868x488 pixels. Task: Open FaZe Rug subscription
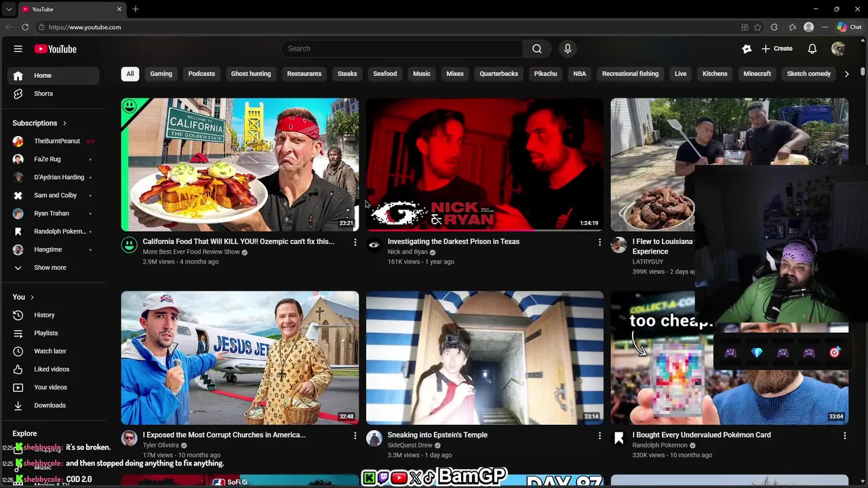pyautogui.click(x=53, y=159)
